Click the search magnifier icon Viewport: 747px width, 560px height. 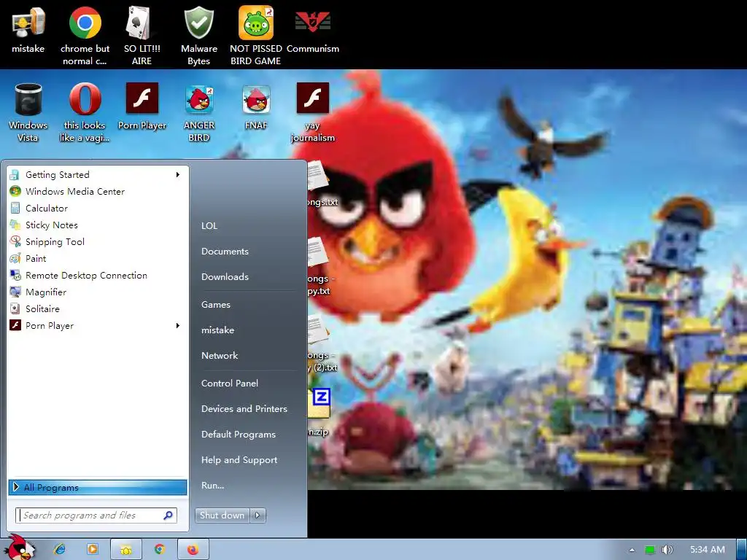169,516
